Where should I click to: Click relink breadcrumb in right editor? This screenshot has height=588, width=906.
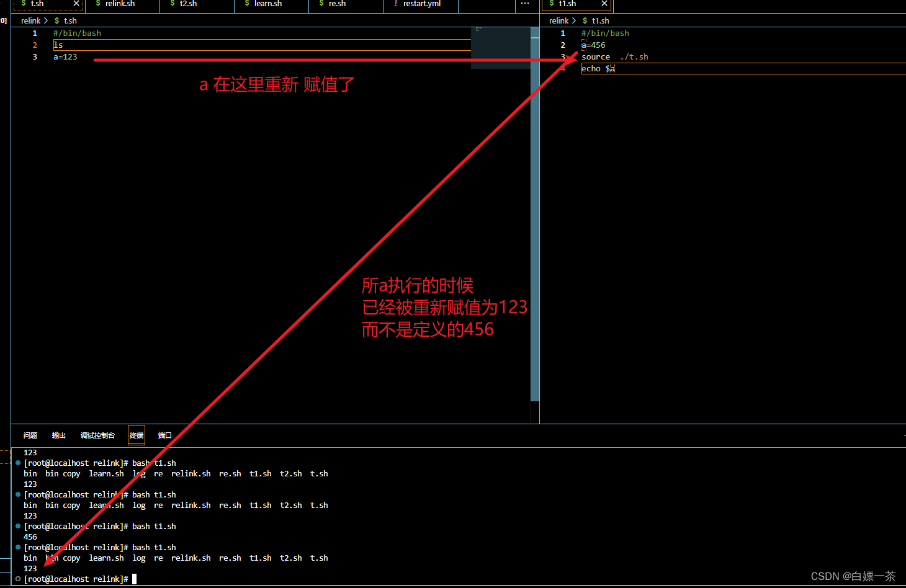pos(558,20)
